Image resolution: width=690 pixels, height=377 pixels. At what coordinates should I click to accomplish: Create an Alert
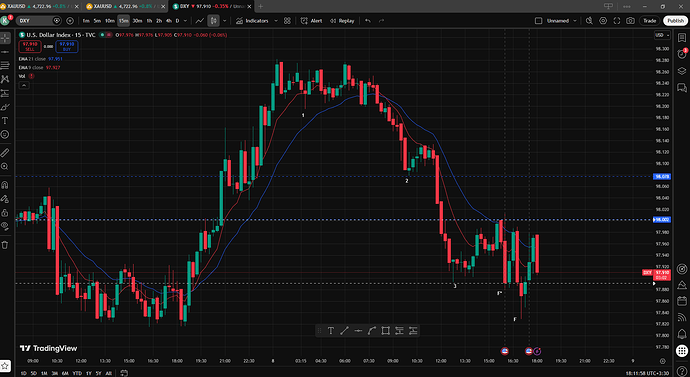tap(311, 21)
